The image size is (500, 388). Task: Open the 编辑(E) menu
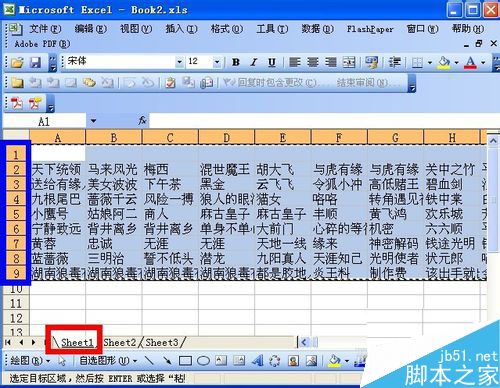[90, 29]
